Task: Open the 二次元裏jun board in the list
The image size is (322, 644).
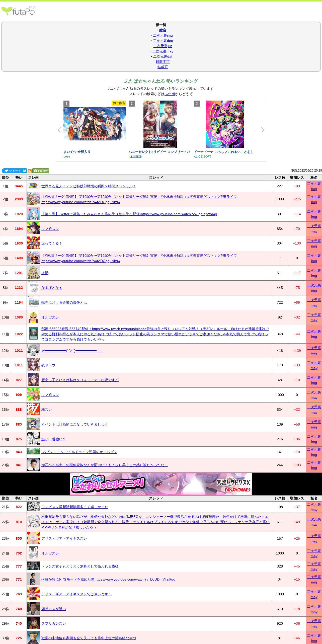Action: pos(163,46)
